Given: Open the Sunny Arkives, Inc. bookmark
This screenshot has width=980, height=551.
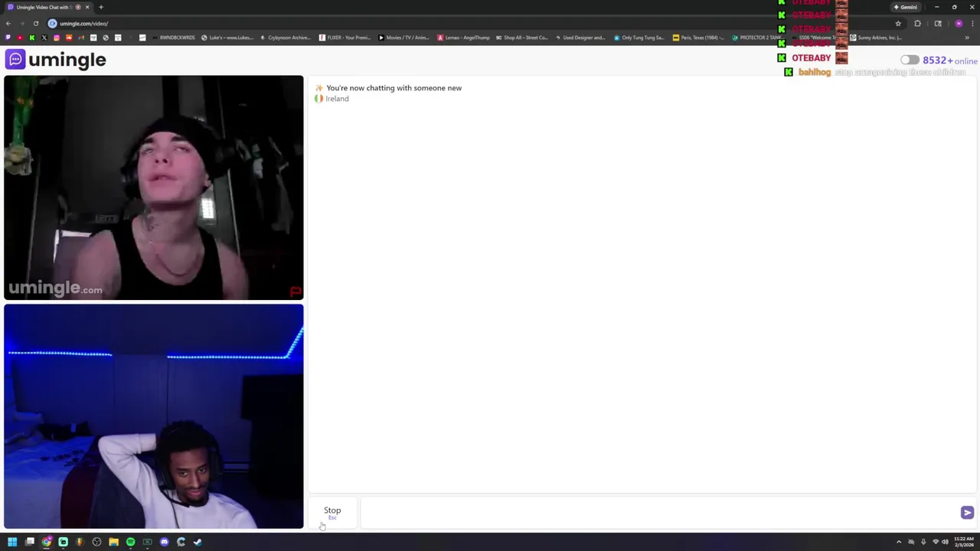Looking at the screenshot, I should pyautogui.click(x=875, y=37).
